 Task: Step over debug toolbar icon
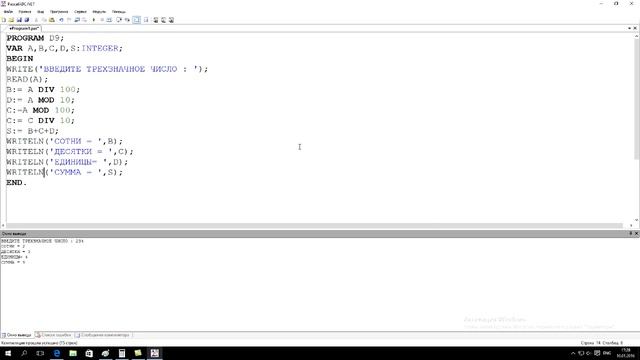[x=119, y=20]
